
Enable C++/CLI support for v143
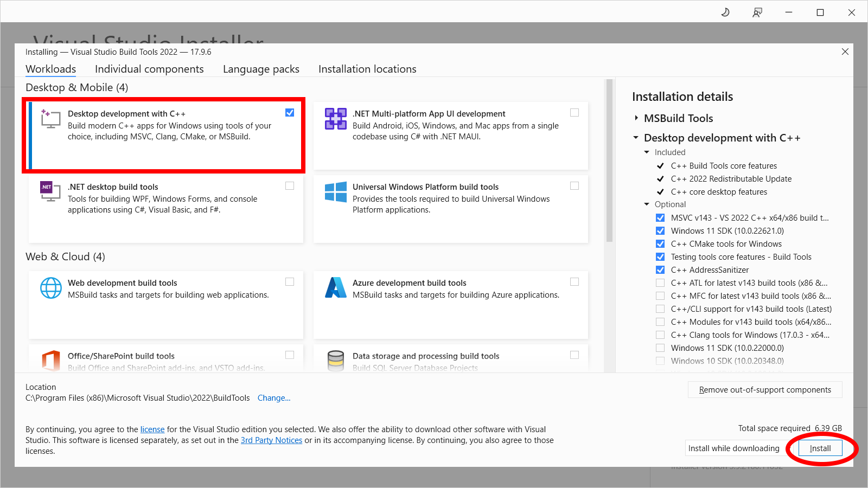[x=660, y=309]
